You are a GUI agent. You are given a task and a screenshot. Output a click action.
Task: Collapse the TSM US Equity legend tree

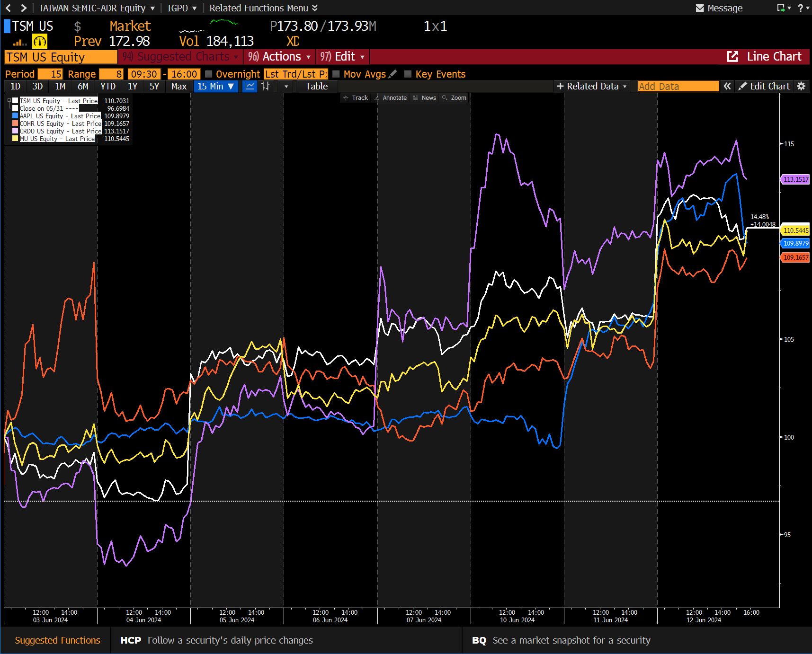point(9,100)
